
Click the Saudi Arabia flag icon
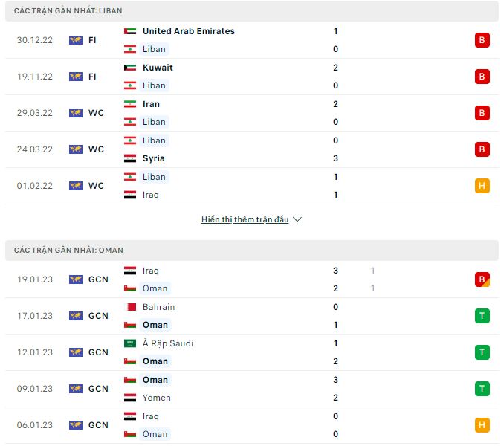point(130,343)
